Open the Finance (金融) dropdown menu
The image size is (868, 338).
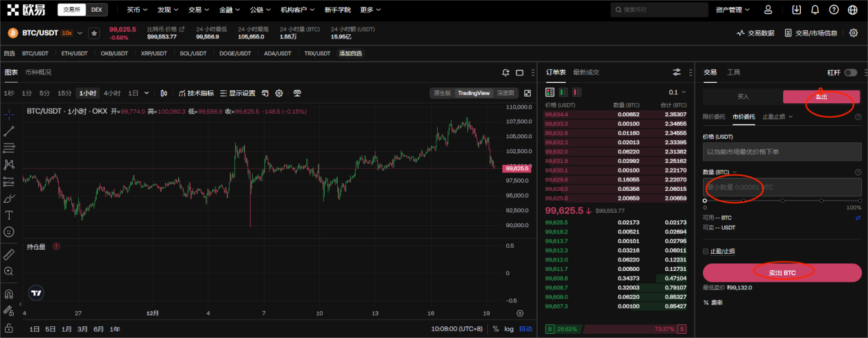click(x=230, y=10)
